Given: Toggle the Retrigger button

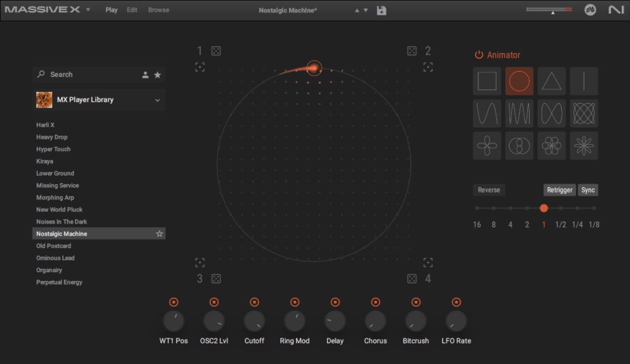Looking at the screenshot, I should (560, 190).
